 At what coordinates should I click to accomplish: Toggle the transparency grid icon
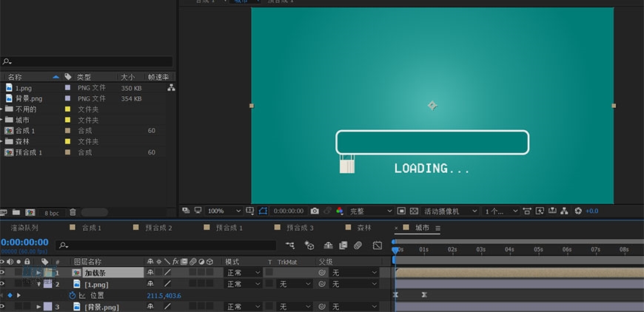point(414,211)
